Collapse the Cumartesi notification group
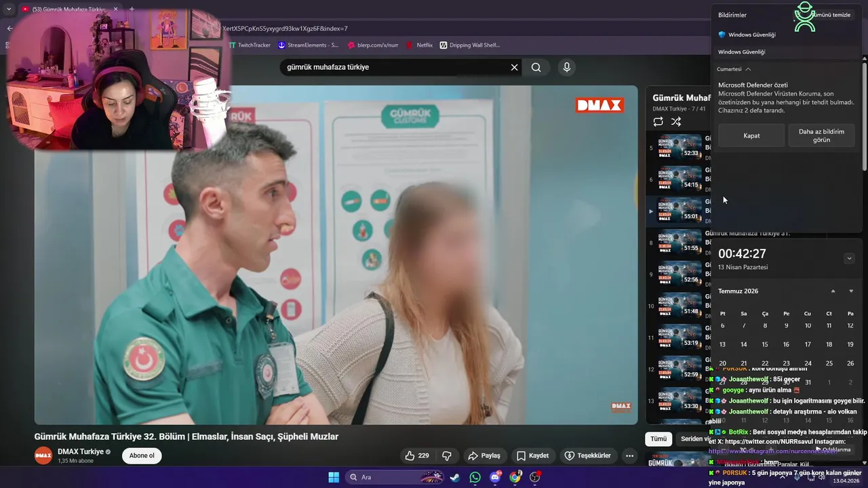868x488 pixels. point(734,69)
